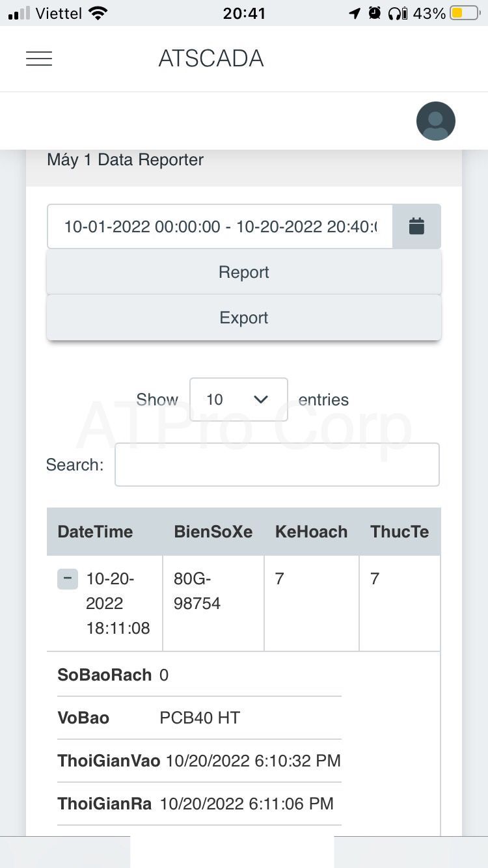Image resolution: width=488 pixels, height=868 pixels.
Task: Tap the alarm clock status icon
Action: [x=374, y=13]
